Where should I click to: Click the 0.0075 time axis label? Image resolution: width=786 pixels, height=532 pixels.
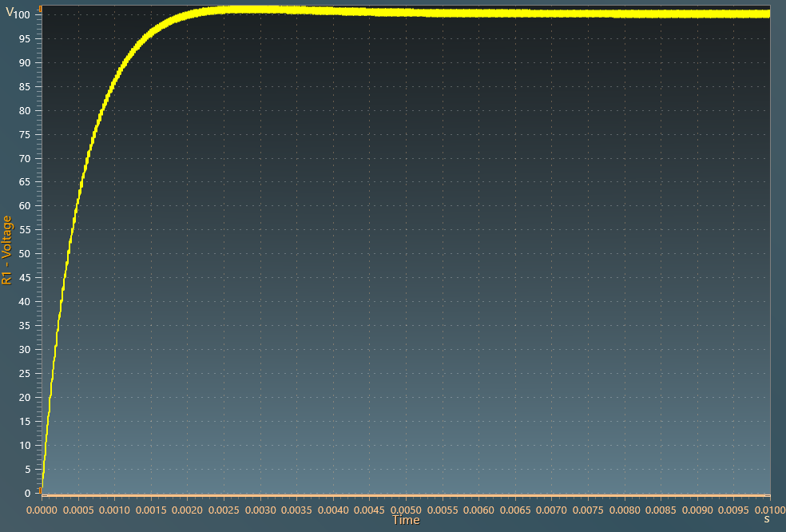(588, 509)
